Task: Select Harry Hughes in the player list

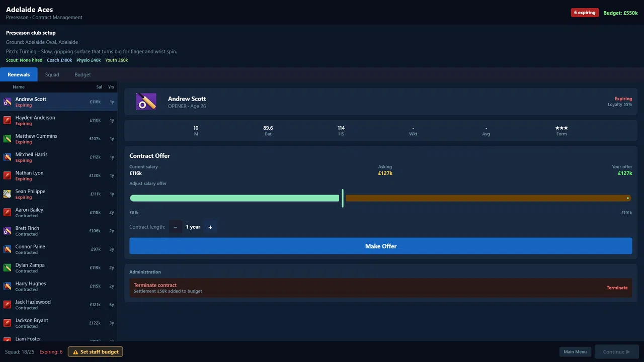Action: click(x=58, y=286)
